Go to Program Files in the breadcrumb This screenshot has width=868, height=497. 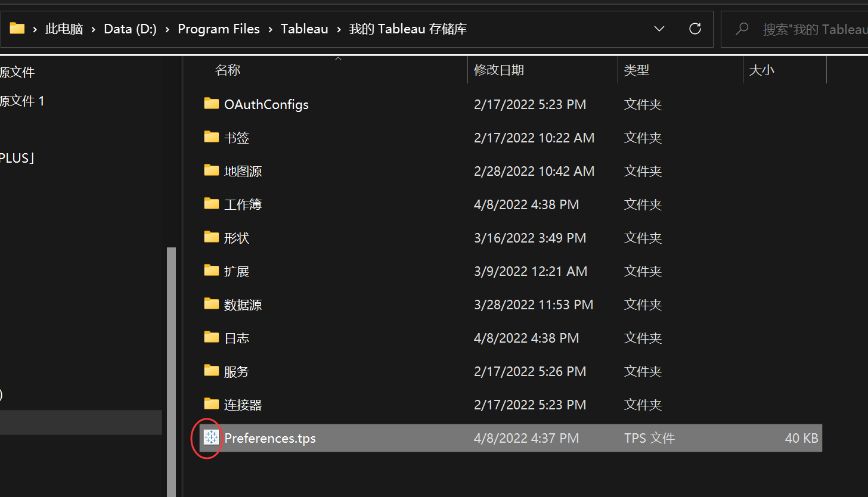[219, 29]
